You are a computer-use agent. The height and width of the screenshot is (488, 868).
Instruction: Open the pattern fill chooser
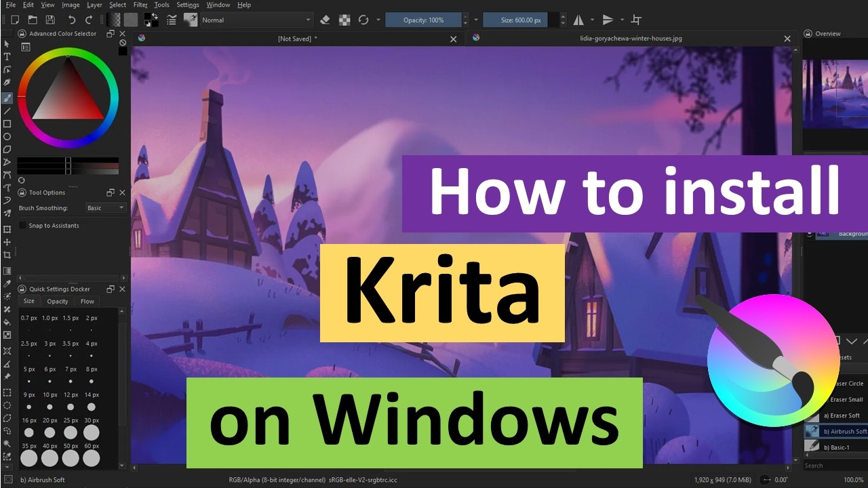tap(131, 20)
